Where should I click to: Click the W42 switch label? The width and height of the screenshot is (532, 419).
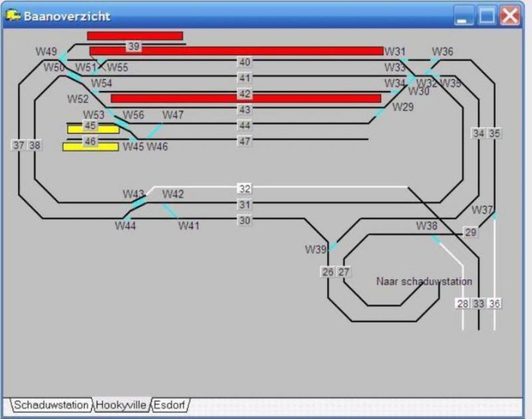coord(173,194)
